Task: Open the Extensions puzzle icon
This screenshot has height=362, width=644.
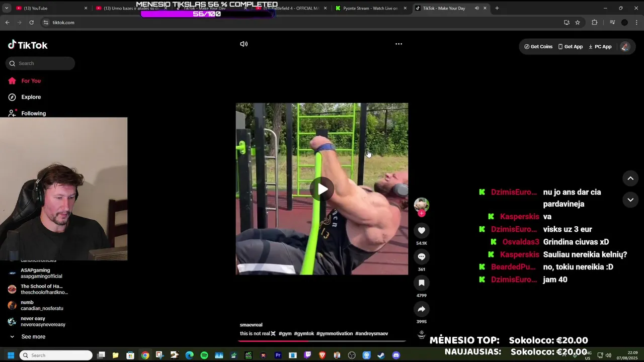Action: point(595,22)
